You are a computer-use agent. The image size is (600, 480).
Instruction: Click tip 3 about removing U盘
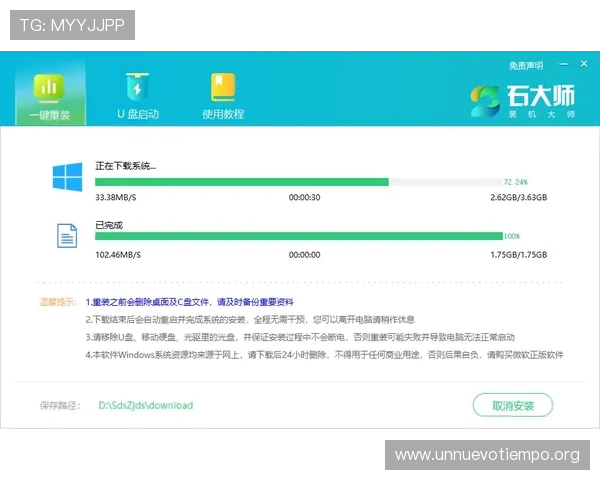300,337
